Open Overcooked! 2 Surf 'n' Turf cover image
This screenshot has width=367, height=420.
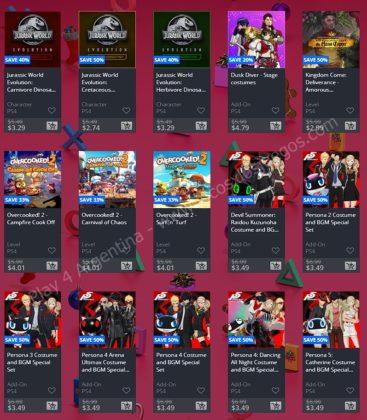(x=182, y=180)
